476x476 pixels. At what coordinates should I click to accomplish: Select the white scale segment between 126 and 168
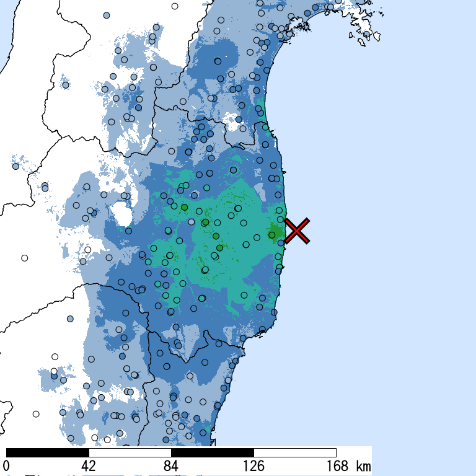pos(295,452)
